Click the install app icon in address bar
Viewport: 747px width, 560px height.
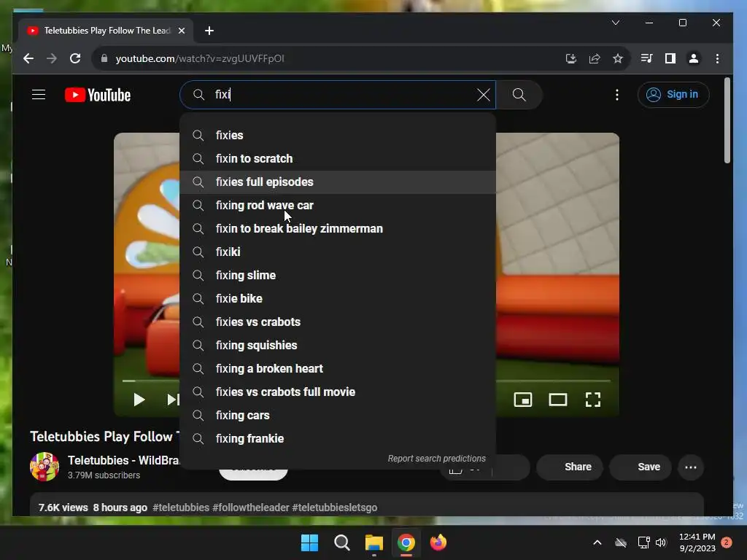tap(570, 58)
